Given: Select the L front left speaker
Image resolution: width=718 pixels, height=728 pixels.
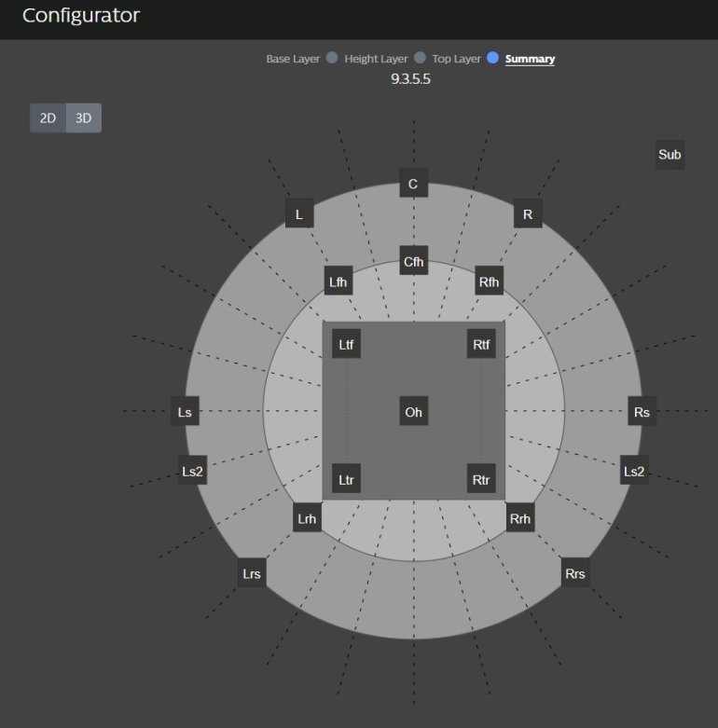Looking at the screenshot, I should point(298,214).
